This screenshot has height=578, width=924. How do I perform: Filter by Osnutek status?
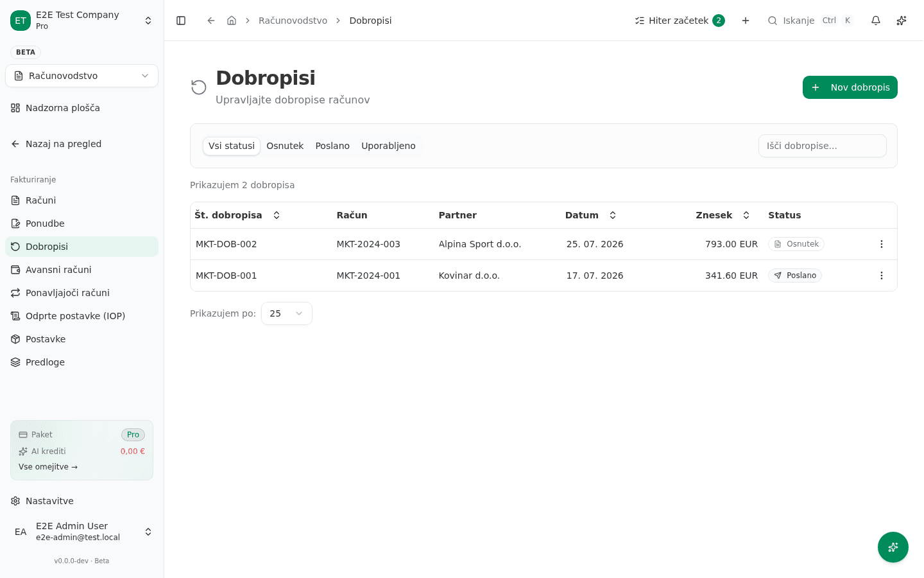(285, 146)
